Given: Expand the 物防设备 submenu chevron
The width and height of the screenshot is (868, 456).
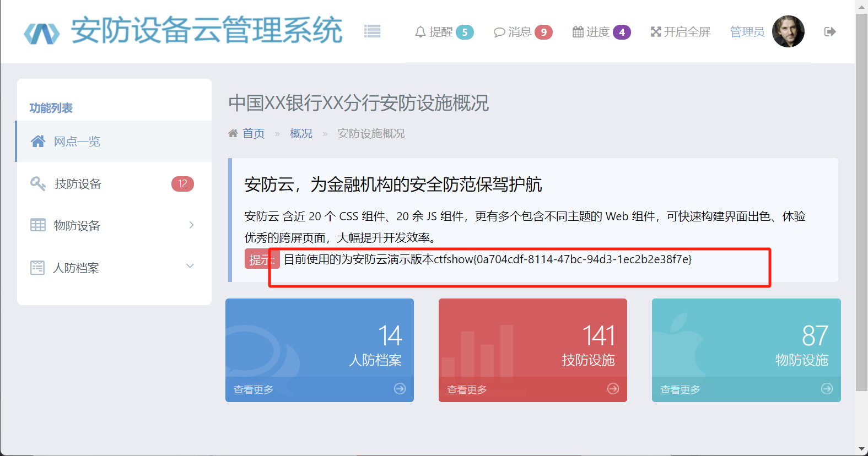Looking at the screenshot, I should click(191, 225).
